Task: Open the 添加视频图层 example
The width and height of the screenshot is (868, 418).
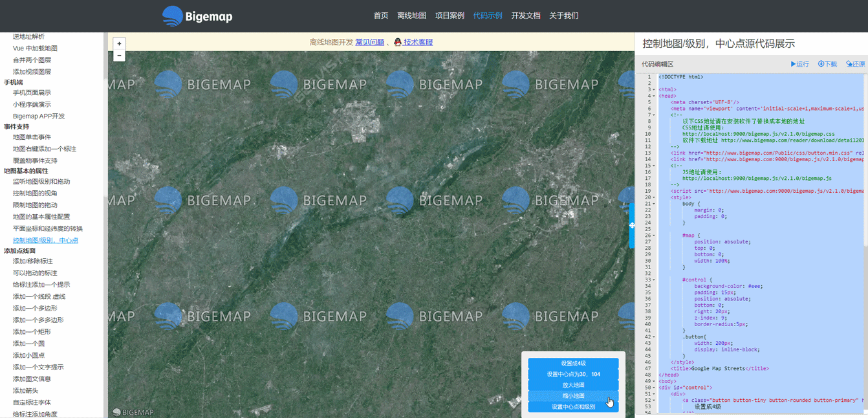Action: (x=32, y=72)
